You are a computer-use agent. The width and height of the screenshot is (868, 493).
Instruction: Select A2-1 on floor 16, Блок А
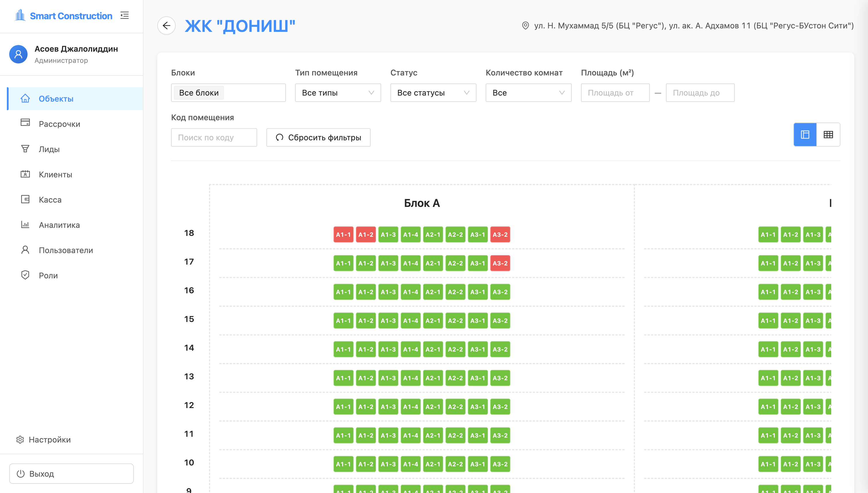point(433,292)
